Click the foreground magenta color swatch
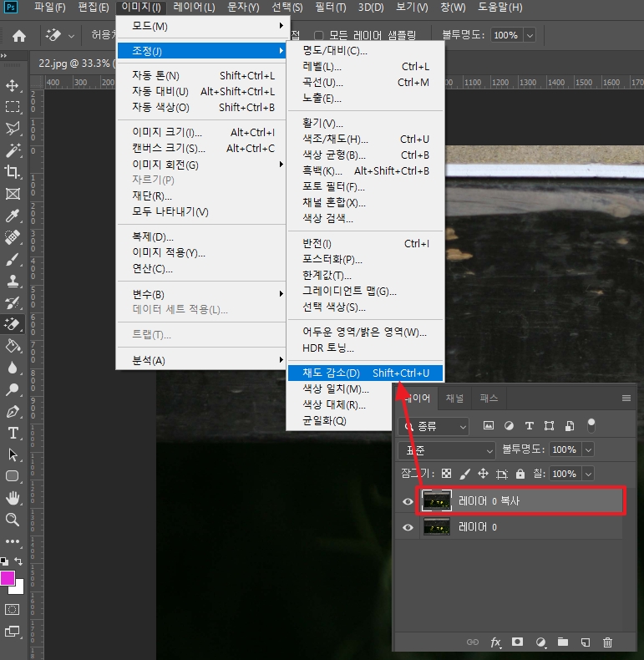The image size is (644, 660). 8,578
